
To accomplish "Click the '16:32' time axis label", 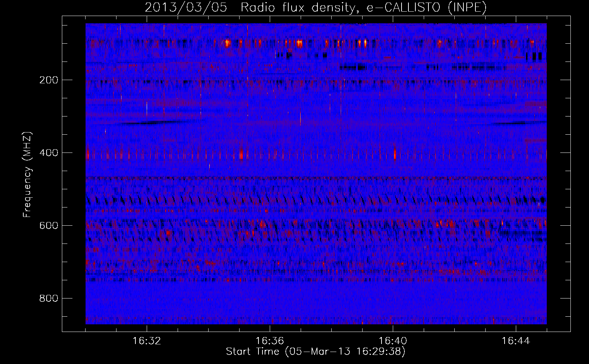I will 147,341.
